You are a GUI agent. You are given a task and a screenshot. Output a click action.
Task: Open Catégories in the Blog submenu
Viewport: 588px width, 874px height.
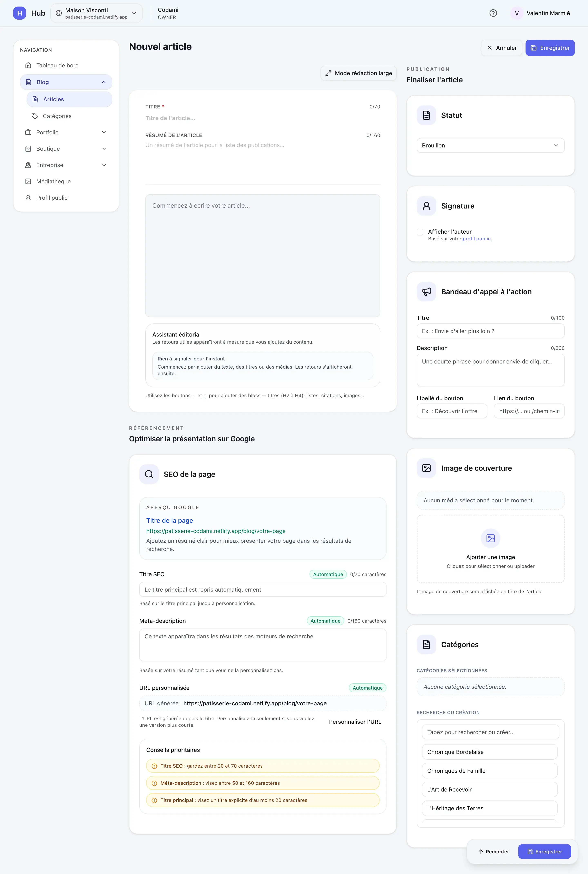pyautogui.click(x=69, y=116)
